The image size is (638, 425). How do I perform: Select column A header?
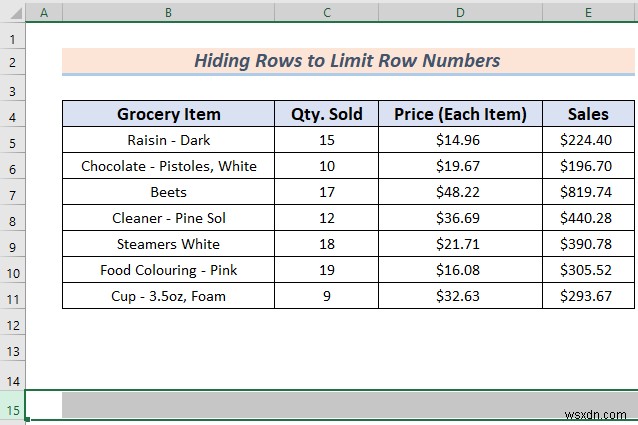point(44,12)
